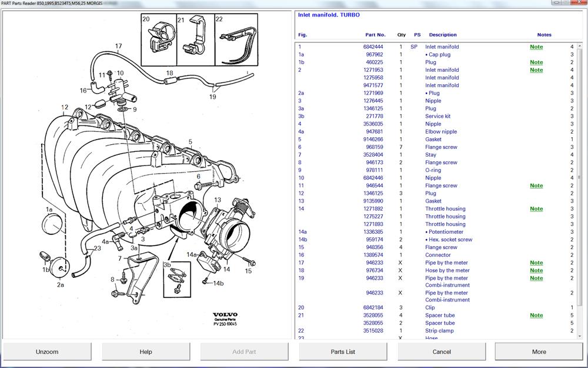Click the Description column header

pos(443,35)
